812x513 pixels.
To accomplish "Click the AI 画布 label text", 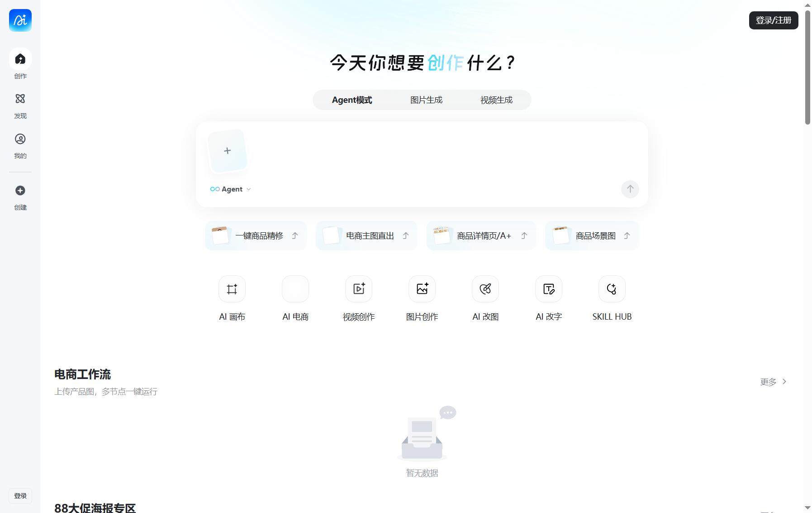I will point(232,317).
